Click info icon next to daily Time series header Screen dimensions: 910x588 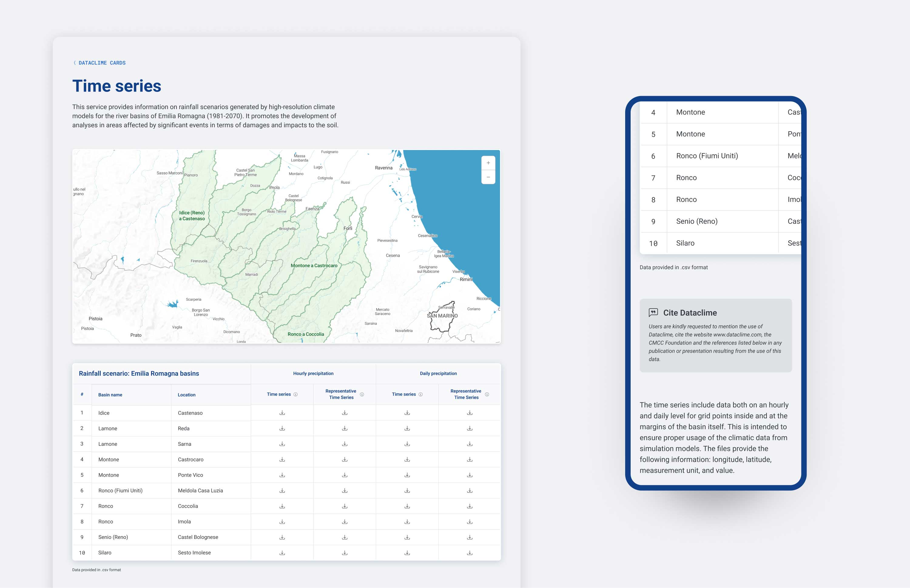click(420, 394)
